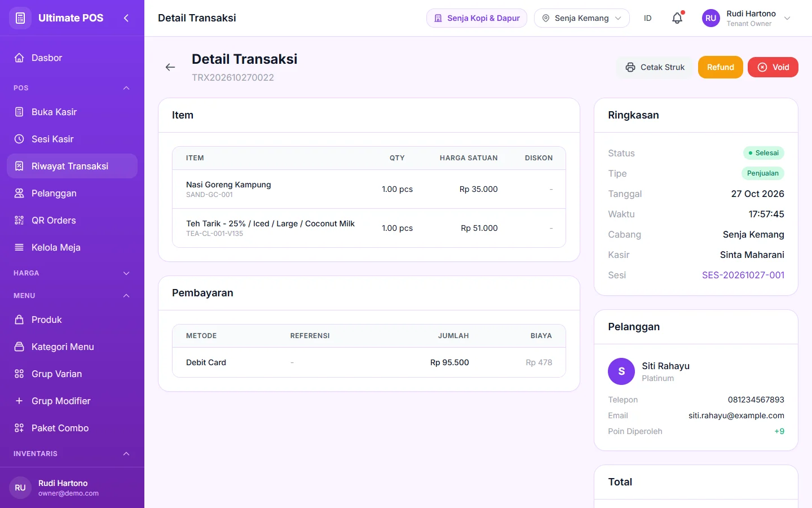The image size is (812, 508).
Task: Click email siti.rahayu@example.com
Action: [x=736, y=415]
